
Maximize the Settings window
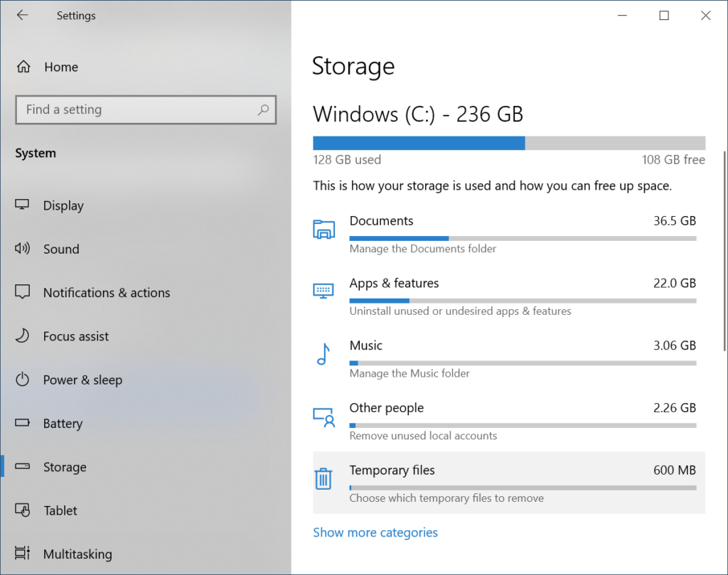[x=664, y=16]
